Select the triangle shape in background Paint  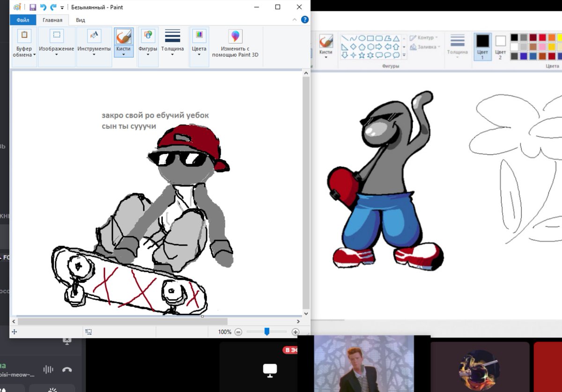pyautogui.click(x=396, y=38)
